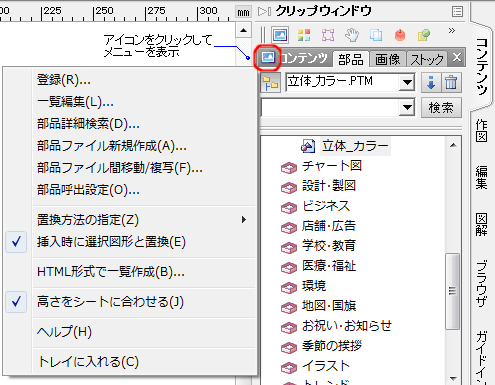Click the colorful tiles icon in clip toolbar
Image resolution: width=495 pixels, height=385 pixels.
click(304, 35)
